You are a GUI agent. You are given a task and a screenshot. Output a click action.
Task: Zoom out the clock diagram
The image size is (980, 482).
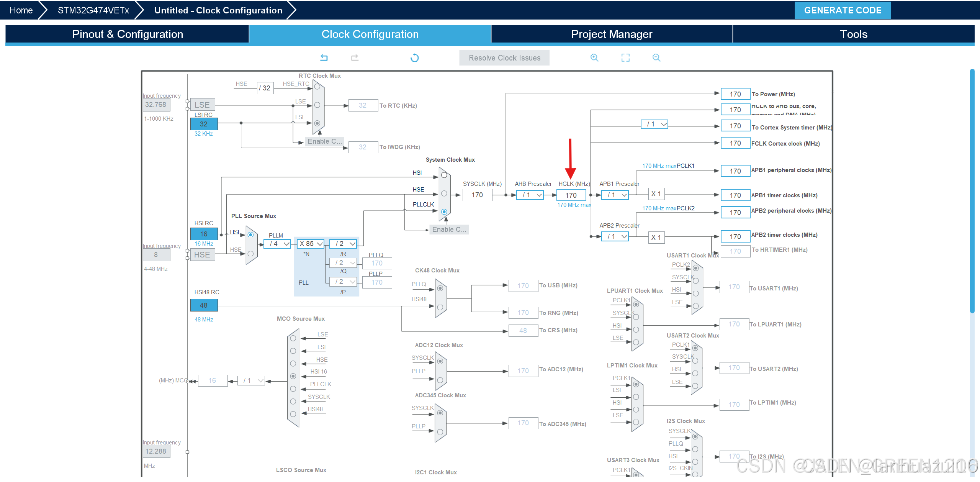click(656, 57)
